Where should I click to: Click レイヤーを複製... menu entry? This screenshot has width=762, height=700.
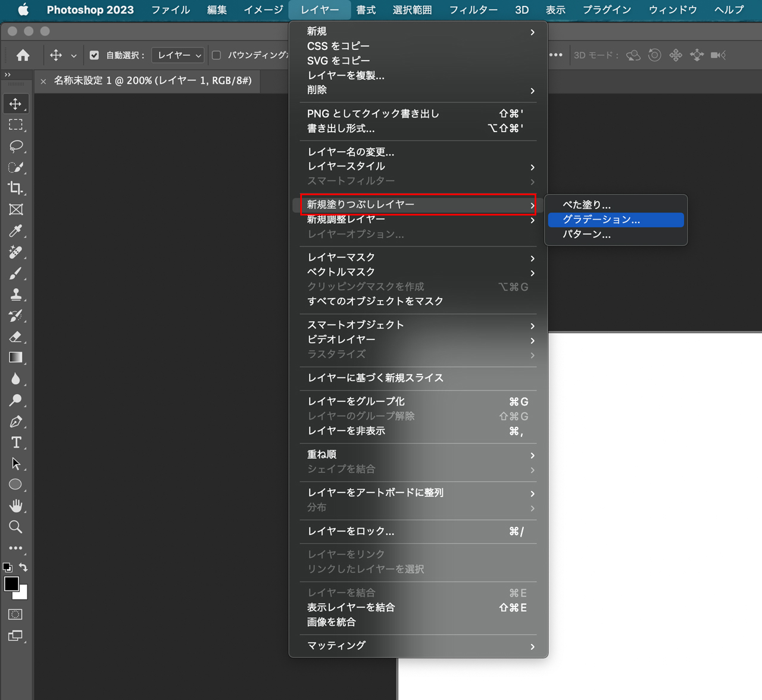[346, 76]
